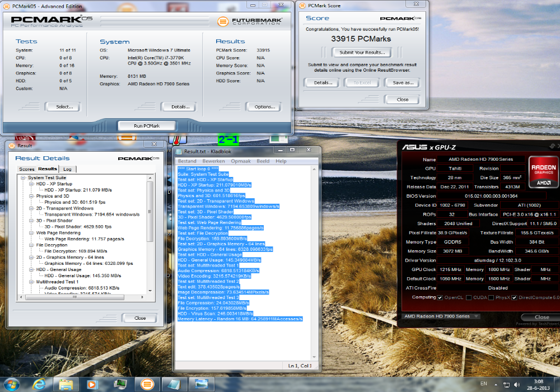Screen dimensions: 560x392
Task: Select 'Audio Compression: 6818.513 KB/s' row
Action: 82,288
